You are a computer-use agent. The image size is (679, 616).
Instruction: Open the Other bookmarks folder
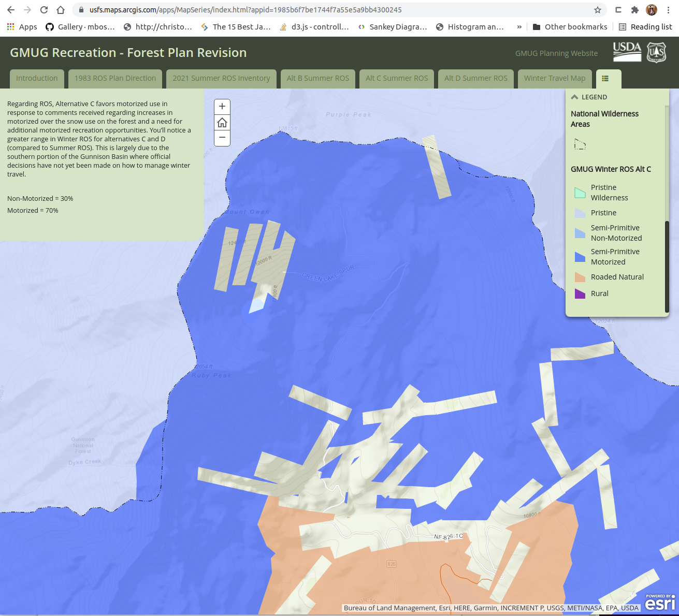[570, 27]
